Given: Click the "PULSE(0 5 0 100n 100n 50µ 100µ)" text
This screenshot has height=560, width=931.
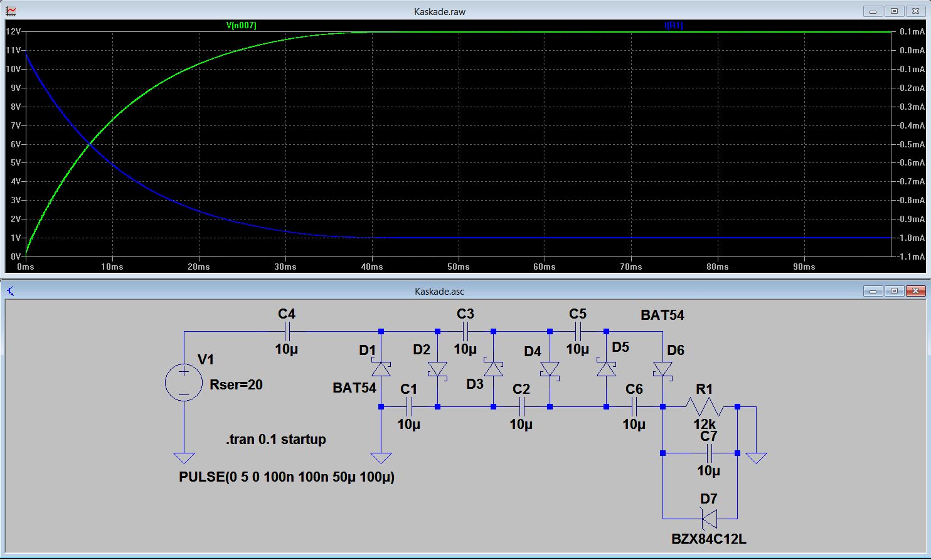Looking at the screenshot, I should [x=287, y=477].
